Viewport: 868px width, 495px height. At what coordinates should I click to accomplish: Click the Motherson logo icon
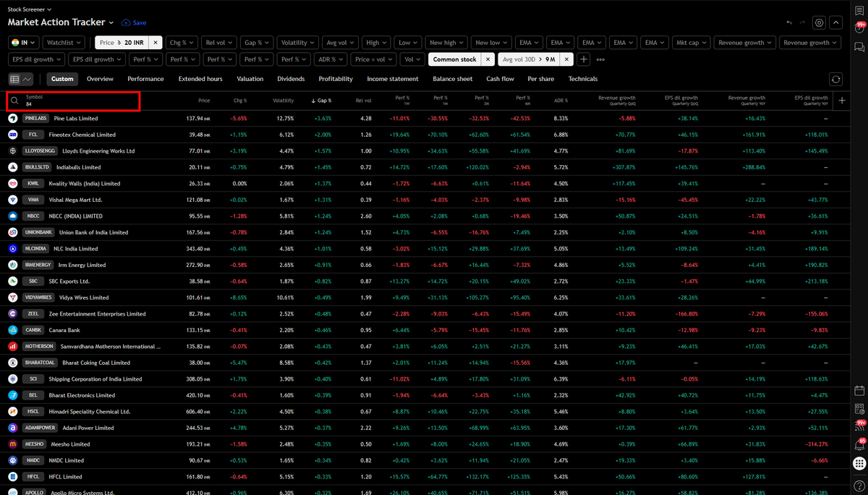[x=13, y=347]
